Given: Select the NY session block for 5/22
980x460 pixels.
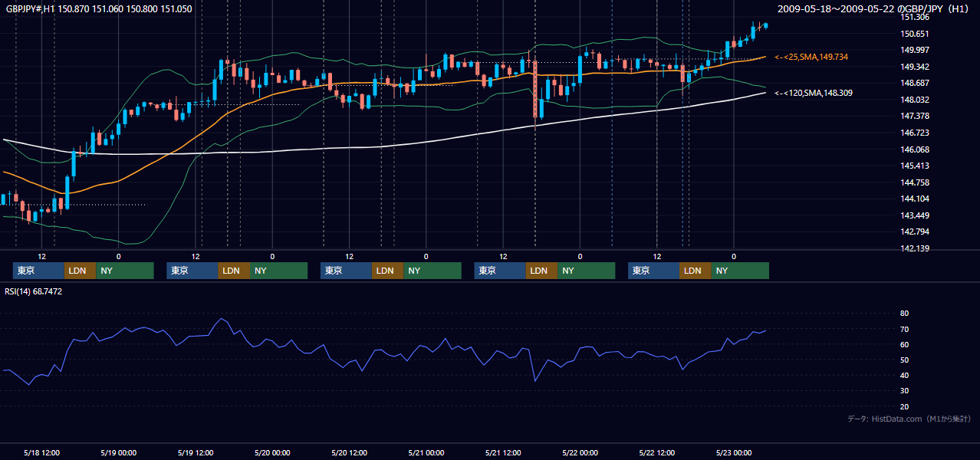Looking at the screenshot, I should (x=740, y=271).
